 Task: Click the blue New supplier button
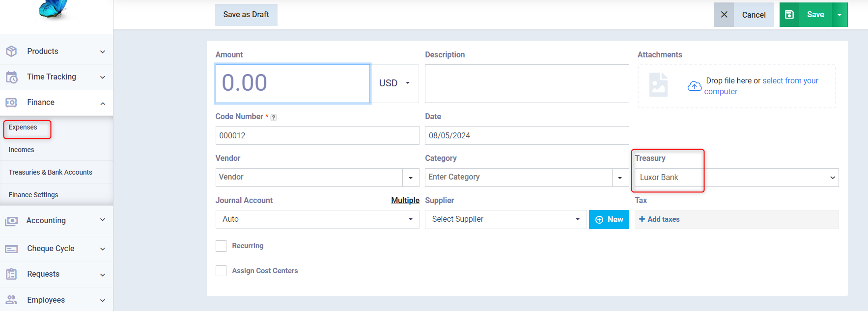[x=609, y=219]
